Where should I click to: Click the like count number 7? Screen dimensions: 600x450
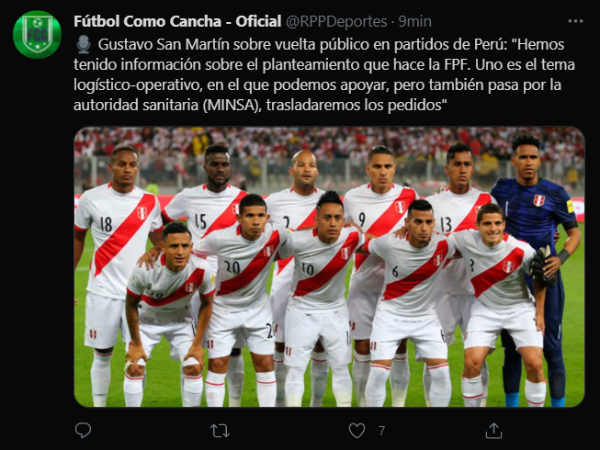pyautogui.click(x=382, y=431)
